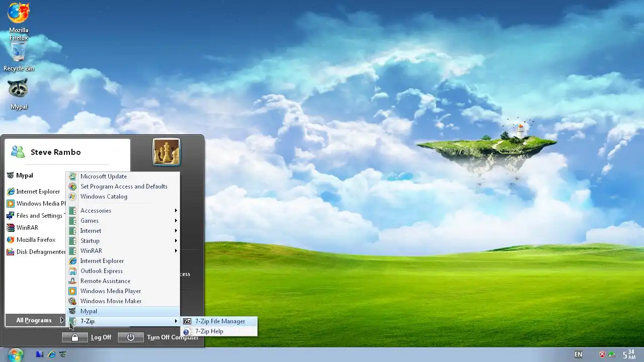
Task: Launch 7-Zip File Manager
Action: pyautogui.click(x=219, y=321)
